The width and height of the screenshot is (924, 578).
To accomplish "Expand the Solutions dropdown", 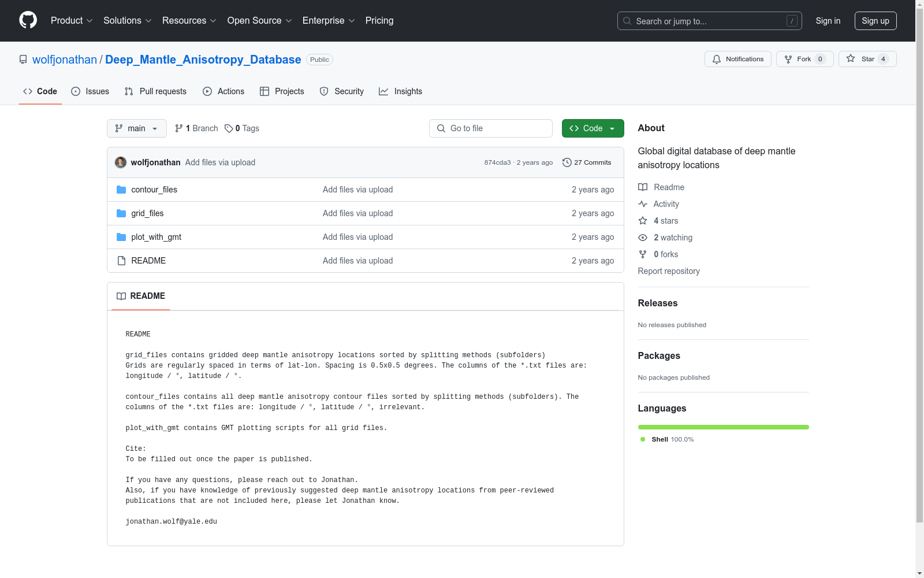I will (x=128, y=21).
